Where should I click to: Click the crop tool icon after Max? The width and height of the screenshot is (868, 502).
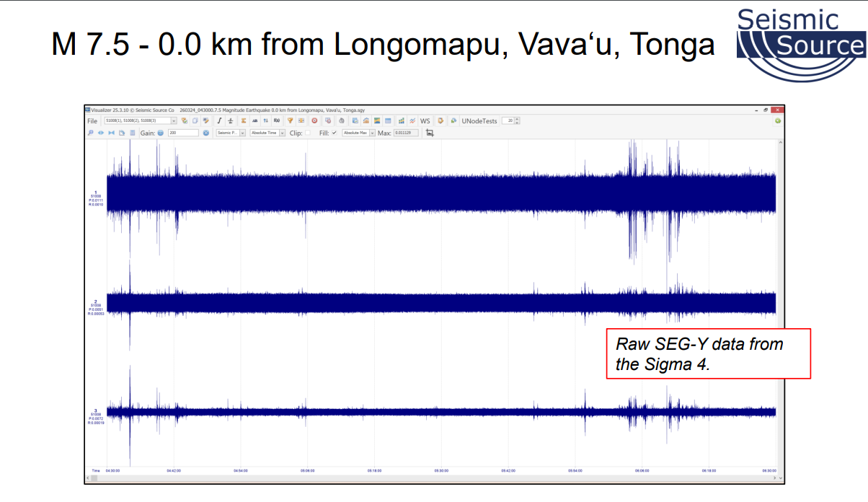coord(430,133)
